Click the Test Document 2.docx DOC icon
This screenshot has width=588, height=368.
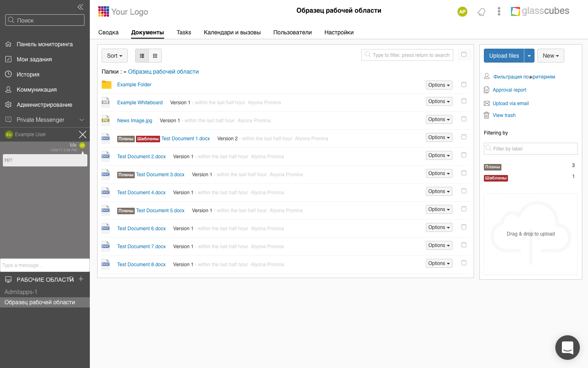106,156
